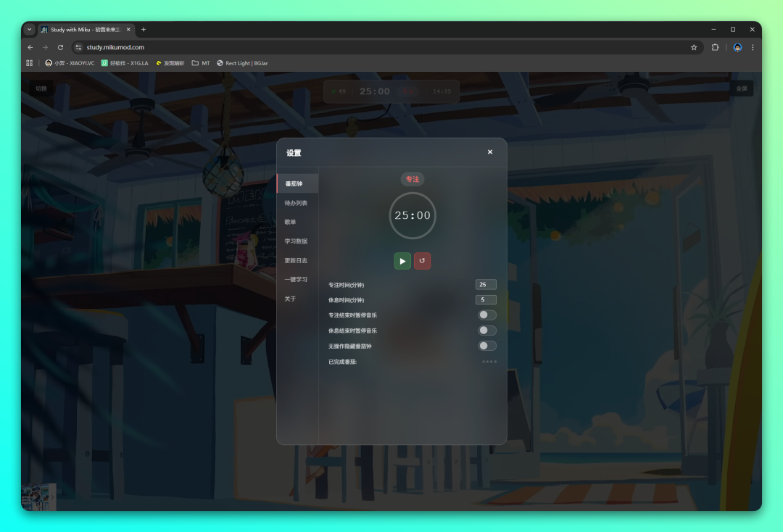Click the site information icon in address bar
The width and height of the screenshot is (783, 532).
click(x=78, y=47)
